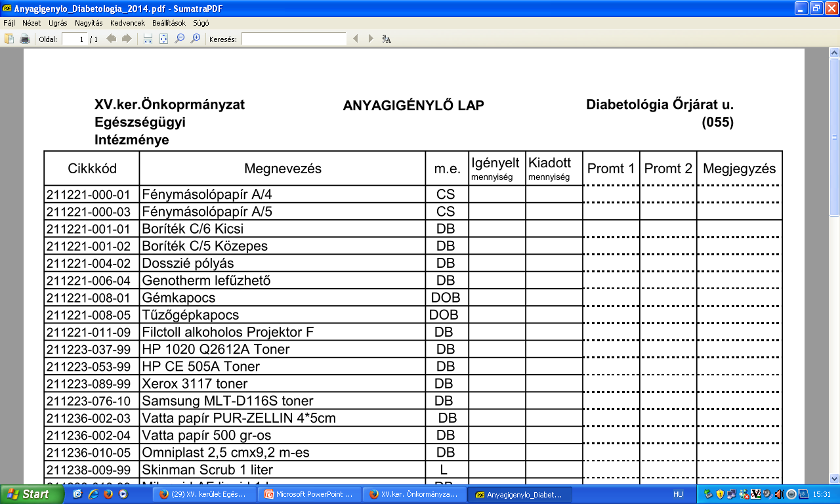Click 'Filctoll alkoholos Projektor F' text

(228, 332)
